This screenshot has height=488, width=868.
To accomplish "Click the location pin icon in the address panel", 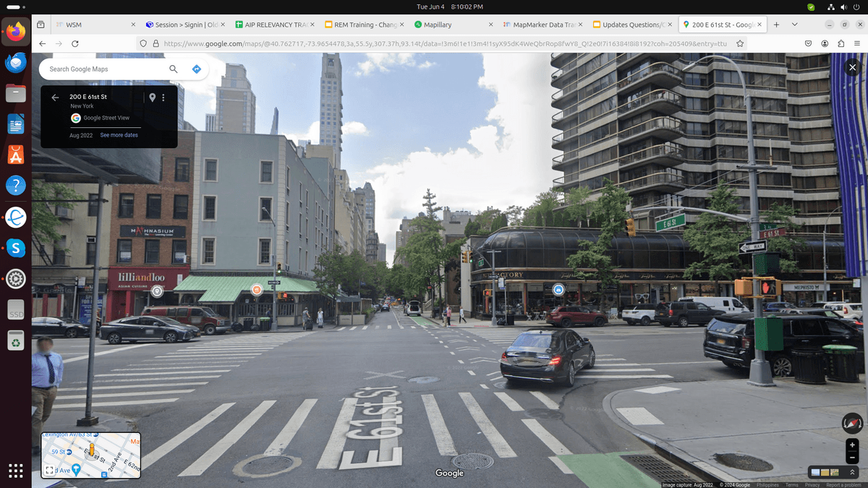I will click(152, 98).
